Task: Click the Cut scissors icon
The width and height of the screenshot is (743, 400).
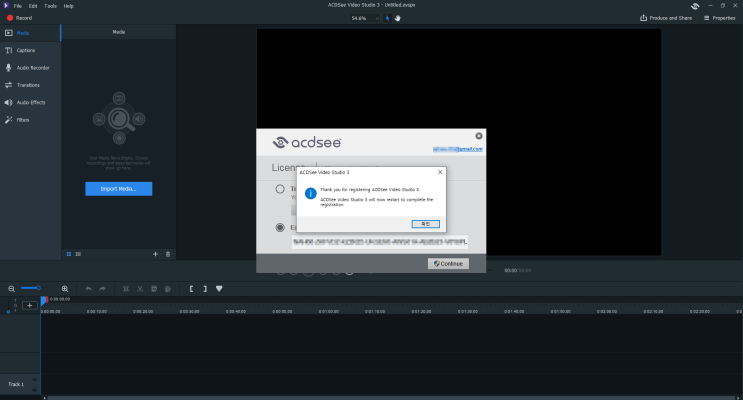Action: click(140, 289)
